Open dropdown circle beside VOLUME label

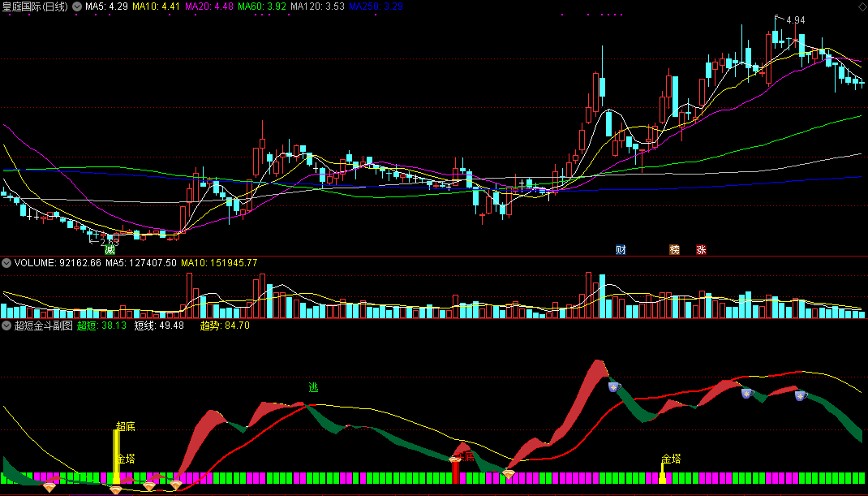tap(6, 263)
